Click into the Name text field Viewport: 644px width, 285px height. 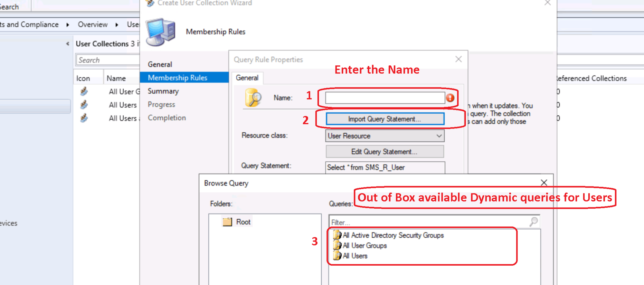[384, 98]
